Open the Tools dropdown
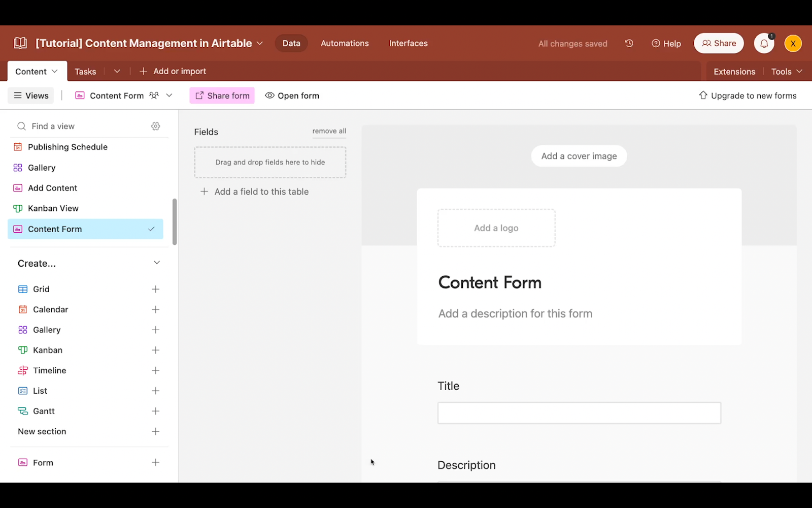 click(x=787, y=71)
